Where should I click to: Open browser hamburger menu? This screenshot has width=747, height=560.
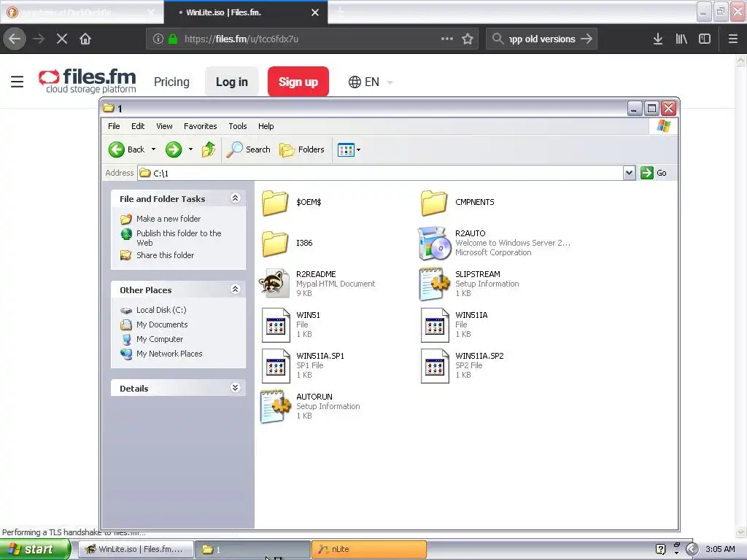pyautogui.click(x=733, y=39)
